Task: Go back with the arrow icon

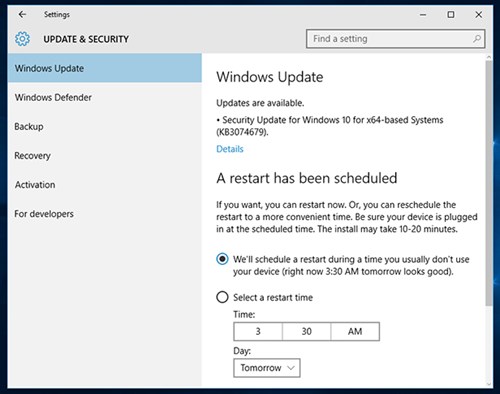Action: pos(22,14)
